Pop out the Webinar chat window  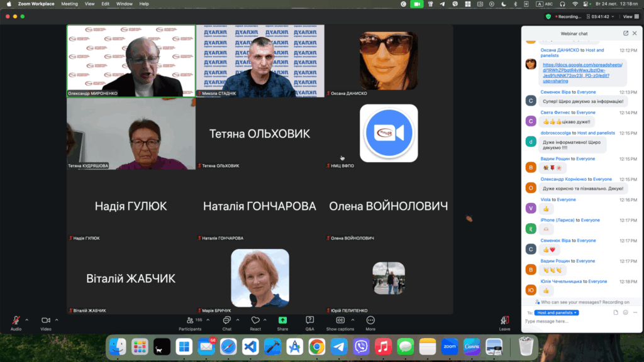626,33
